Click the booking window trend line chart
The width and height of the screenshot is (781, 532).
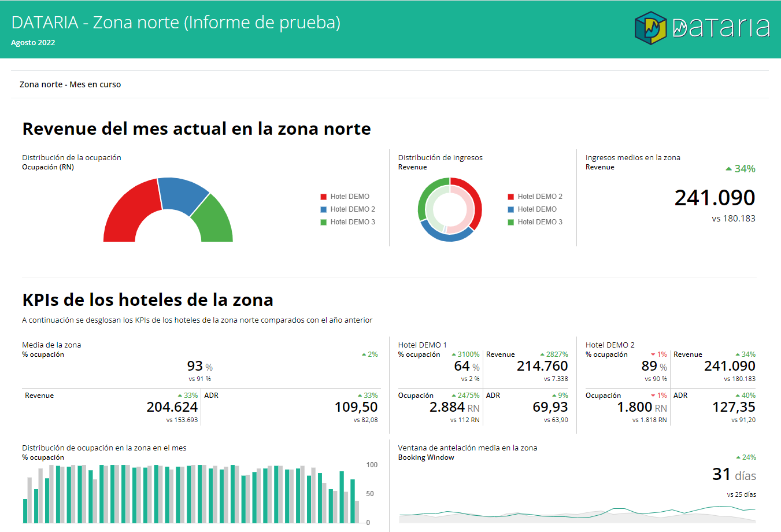click(x=578, y=513)
